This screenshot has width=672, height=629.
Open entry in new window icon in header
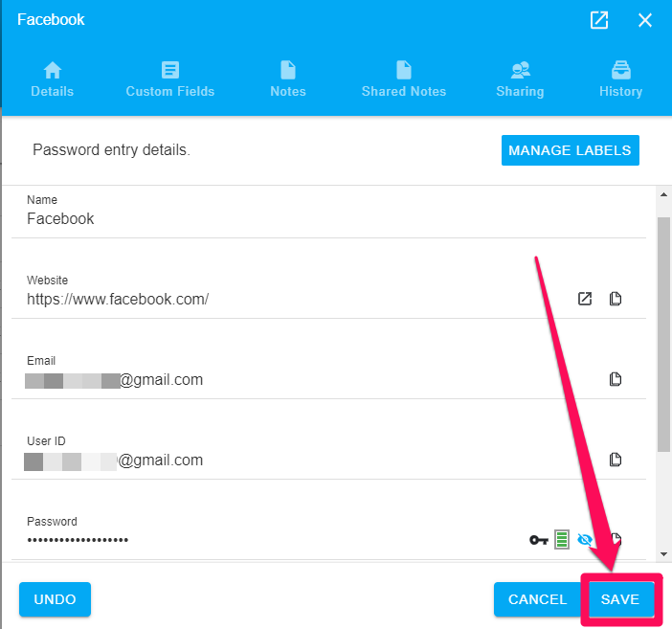click(598, 20)
